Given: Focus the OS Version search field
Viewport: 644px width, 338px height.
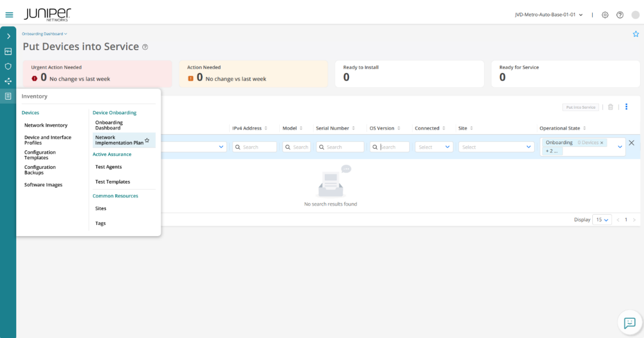Looking at the screenshot, I should (x=390, y=147).
